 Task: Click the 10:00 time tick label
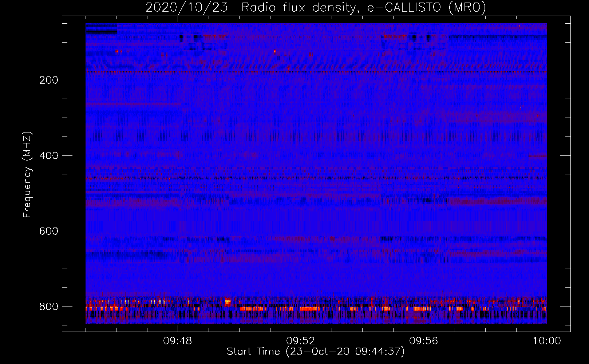pyautogui.click(x=547, y=341)
